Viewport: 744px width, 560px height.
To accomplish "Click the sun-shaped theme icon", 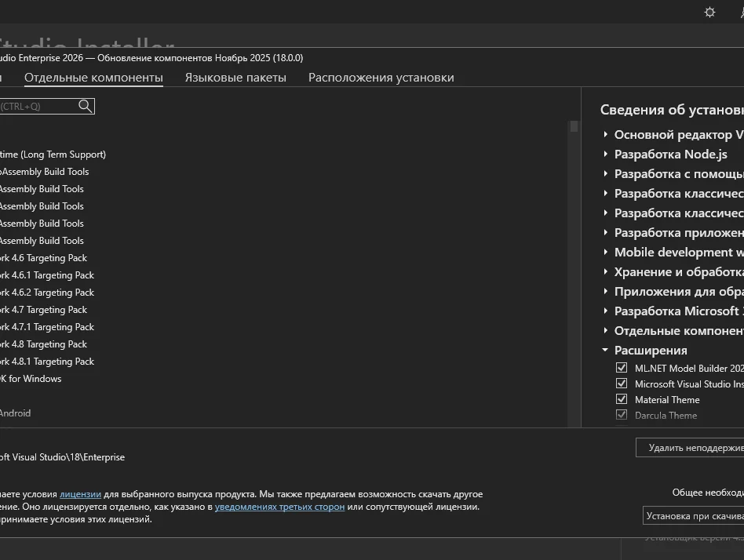I will click(709, 12).
